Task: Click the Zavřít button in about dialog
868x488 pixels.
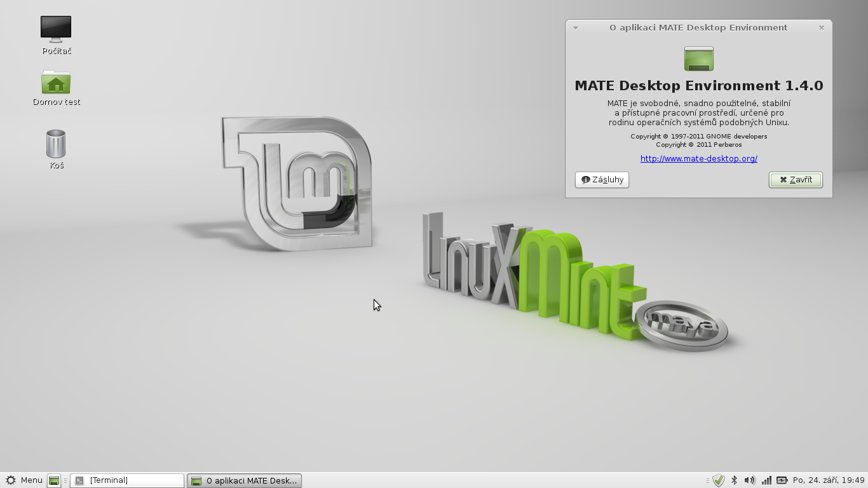Action: [796, 180]
